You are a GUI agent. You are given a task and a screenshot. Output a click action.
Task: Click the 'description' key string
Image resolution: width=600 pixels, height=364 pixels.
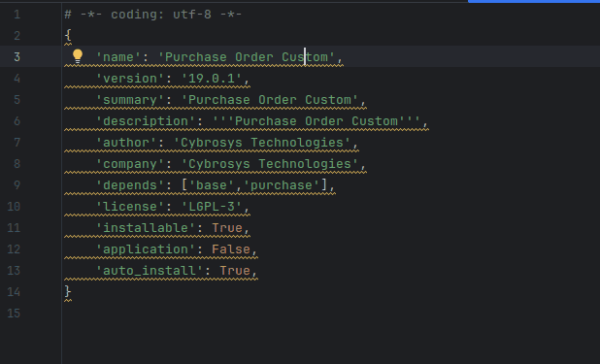(146, 121)
